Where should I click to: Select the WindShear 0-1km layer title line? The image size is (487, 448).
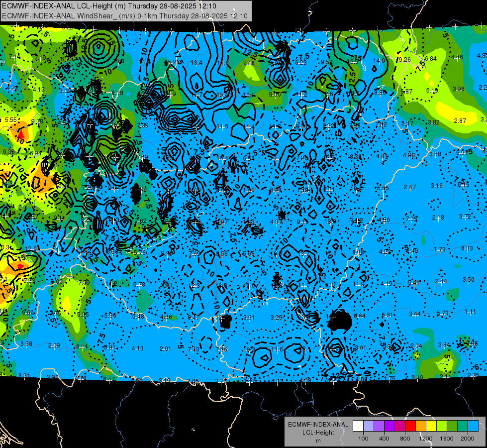click(x=125, y=16)
